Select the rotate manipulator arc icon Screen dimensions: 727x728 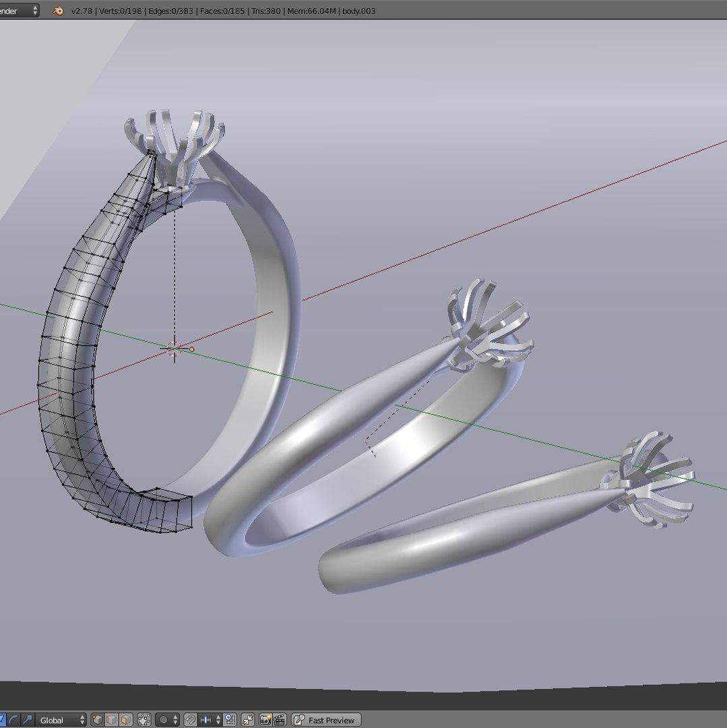pos(14,720)
